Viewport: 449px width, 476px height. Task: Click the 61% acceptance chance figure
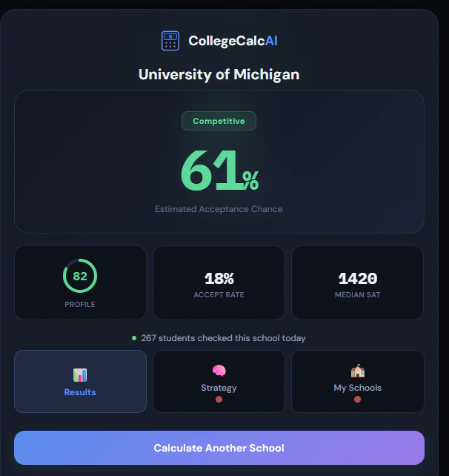(219, 171)
